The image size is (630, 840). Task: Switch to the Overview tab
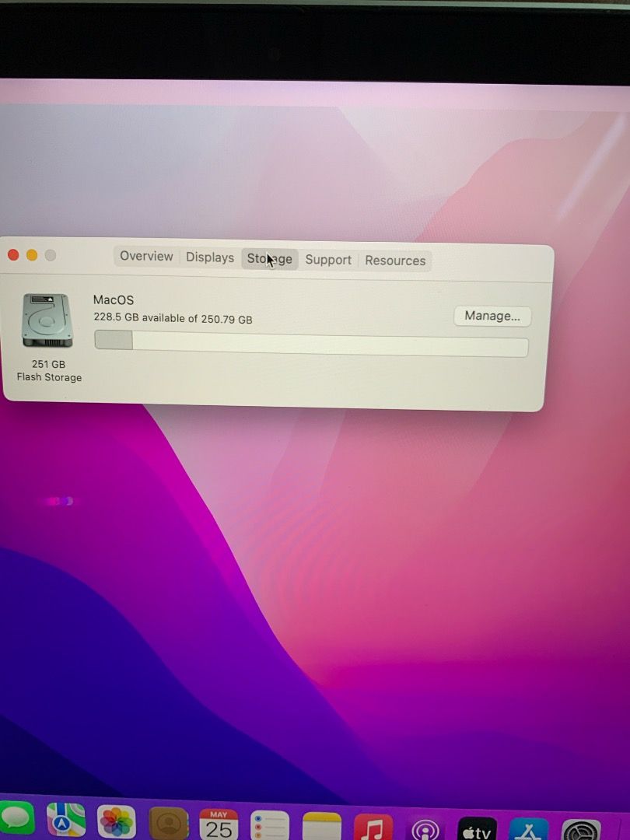(146, 256)
